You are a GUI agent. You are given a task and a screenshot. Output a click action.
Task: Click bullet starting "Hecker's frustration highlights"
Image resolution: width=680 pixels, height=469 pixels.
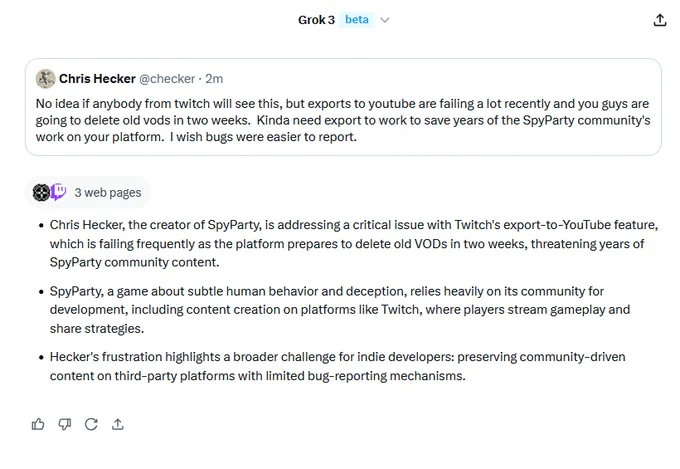tap(337, 366)
